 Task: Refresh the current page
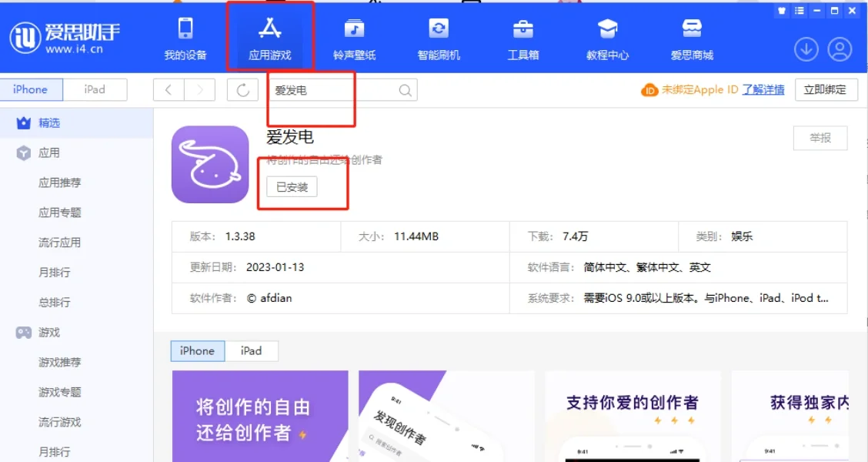click(242, 89)
